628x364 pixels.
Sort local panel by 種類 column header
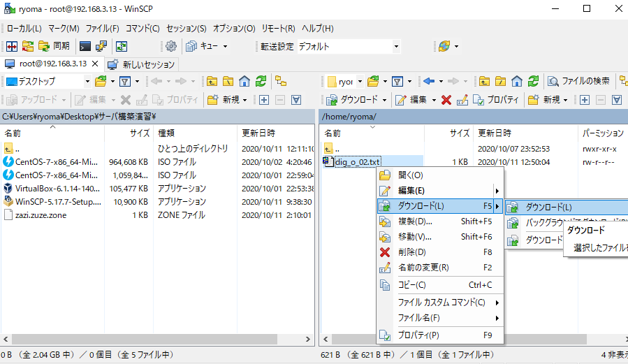[x=195, y=133]
